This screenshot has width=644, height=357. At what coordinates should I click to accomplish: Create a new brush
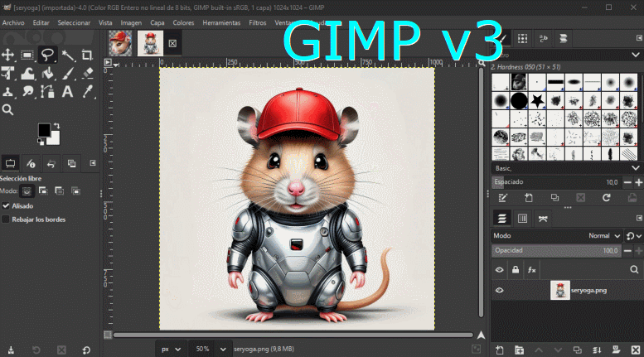(529, 198)
